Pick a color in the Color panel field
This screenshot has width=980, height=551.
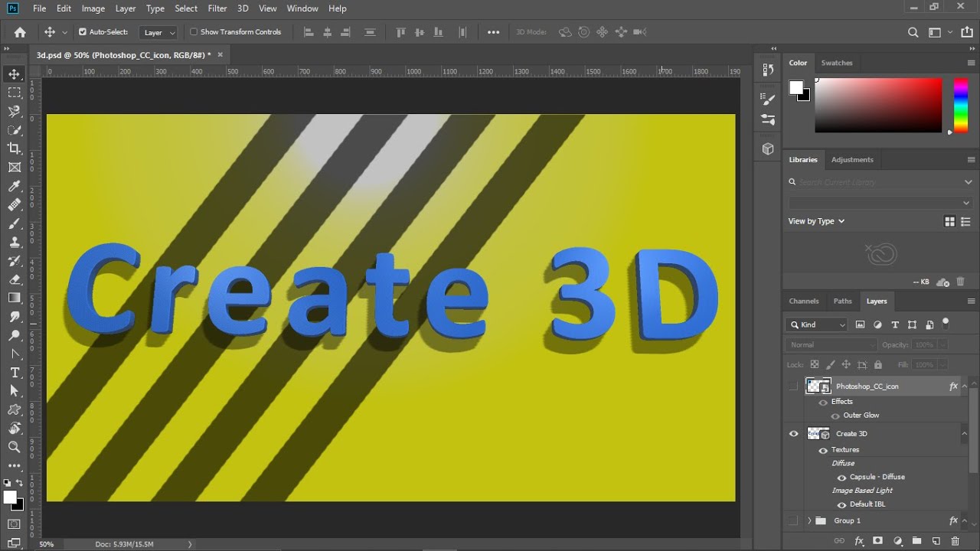(x=878, y=105)
